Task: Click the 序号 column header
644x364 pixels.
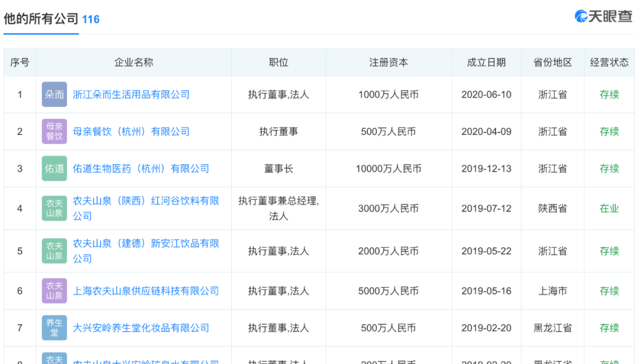Action: [20, 63]
